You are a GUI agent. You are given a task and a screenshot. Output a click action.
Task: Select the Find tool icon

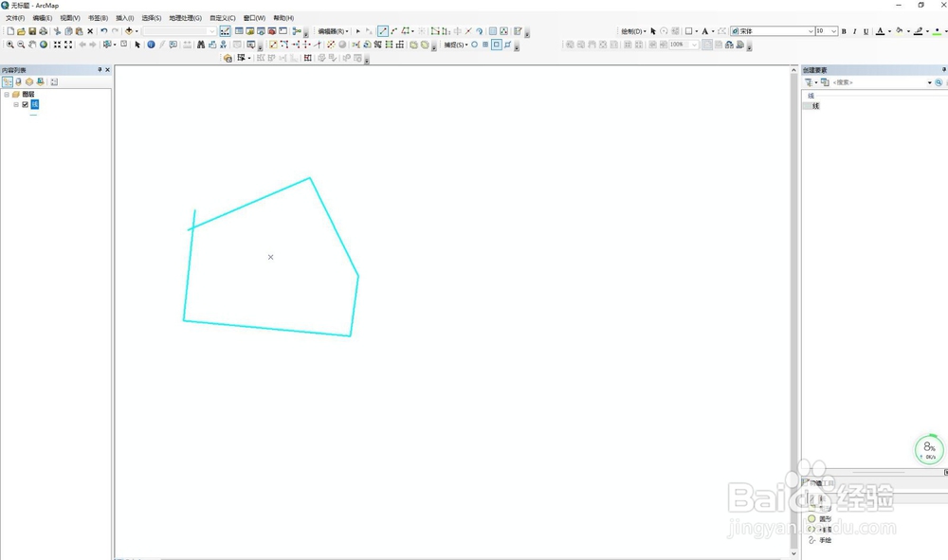[201, 44]
